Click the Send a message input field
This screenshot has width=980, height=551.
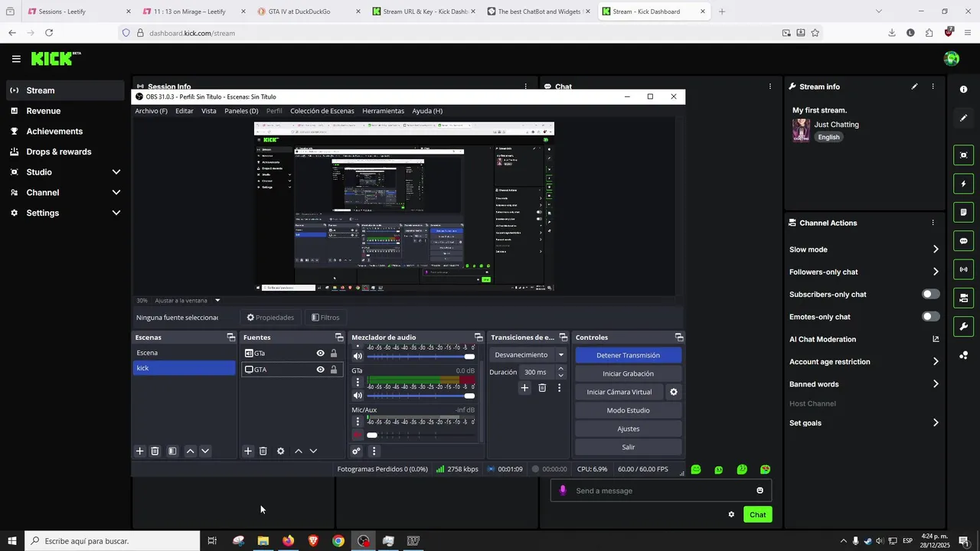click(x=661, y=491)
